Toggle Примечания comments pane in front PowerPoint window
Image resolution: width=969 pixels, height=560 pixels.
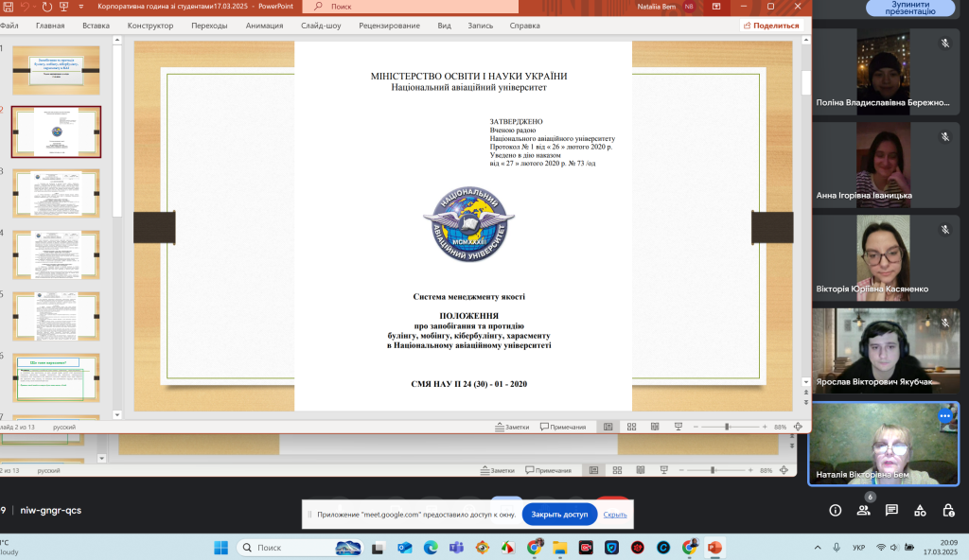[x=563, y=427]
